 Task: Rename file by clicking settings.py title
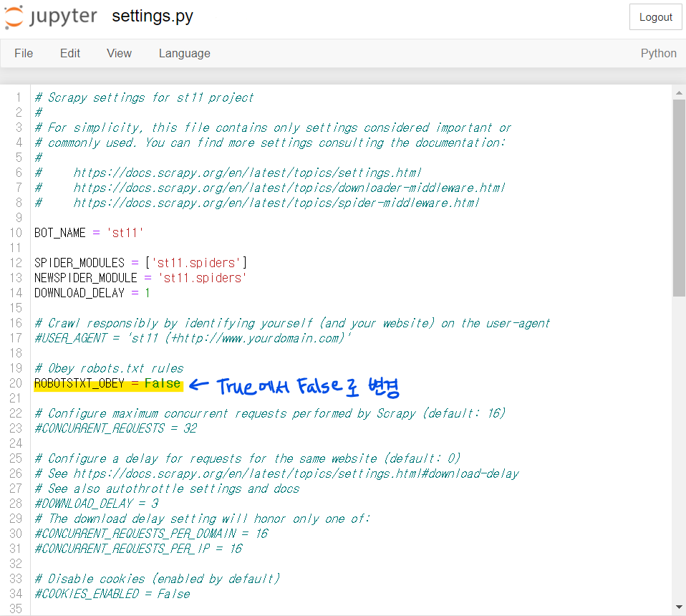click(152, 16)
